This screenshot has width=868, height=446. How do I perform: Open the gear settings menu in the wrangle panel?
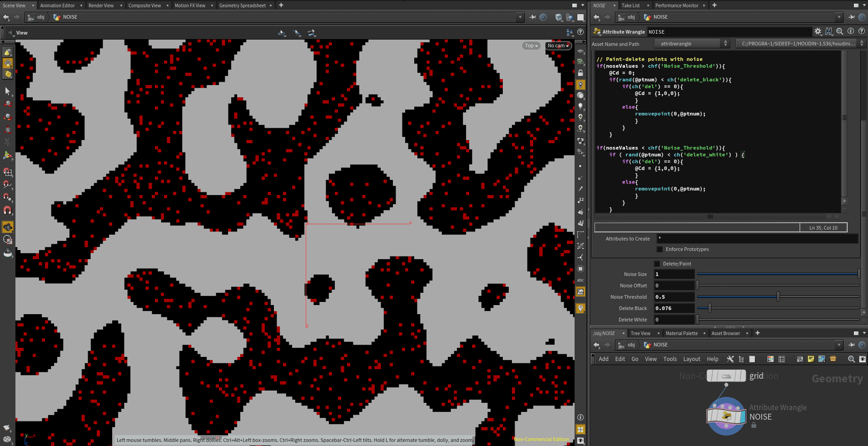818,31
